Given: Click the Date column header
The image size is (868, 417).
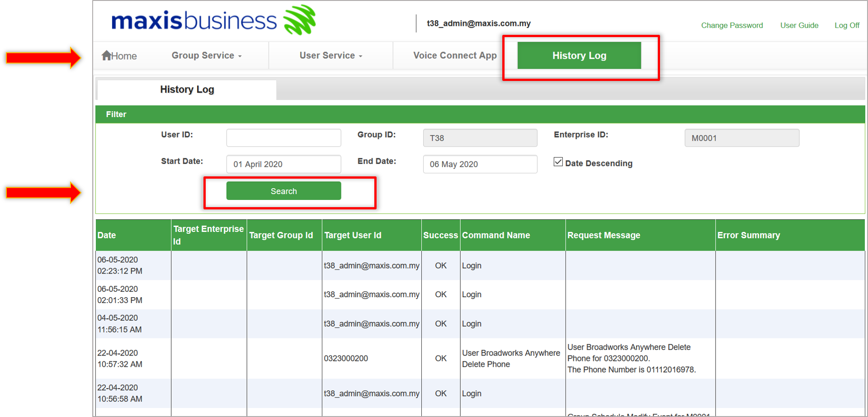Looking at the screenshot, I should [x=107, y=235].
